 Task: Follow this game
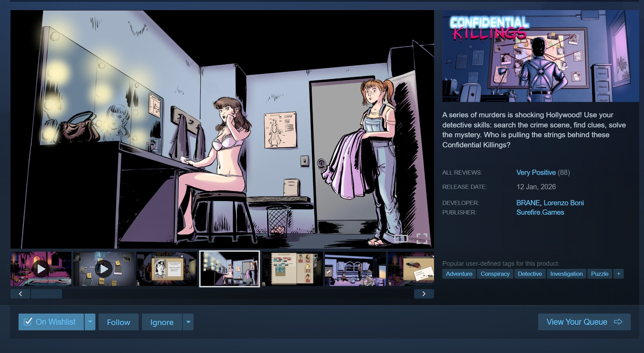click(x=118, y=322)
